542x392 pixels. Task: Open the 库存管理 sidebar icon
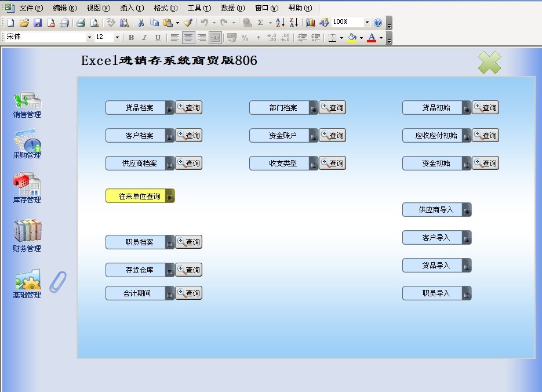(27, 188)
